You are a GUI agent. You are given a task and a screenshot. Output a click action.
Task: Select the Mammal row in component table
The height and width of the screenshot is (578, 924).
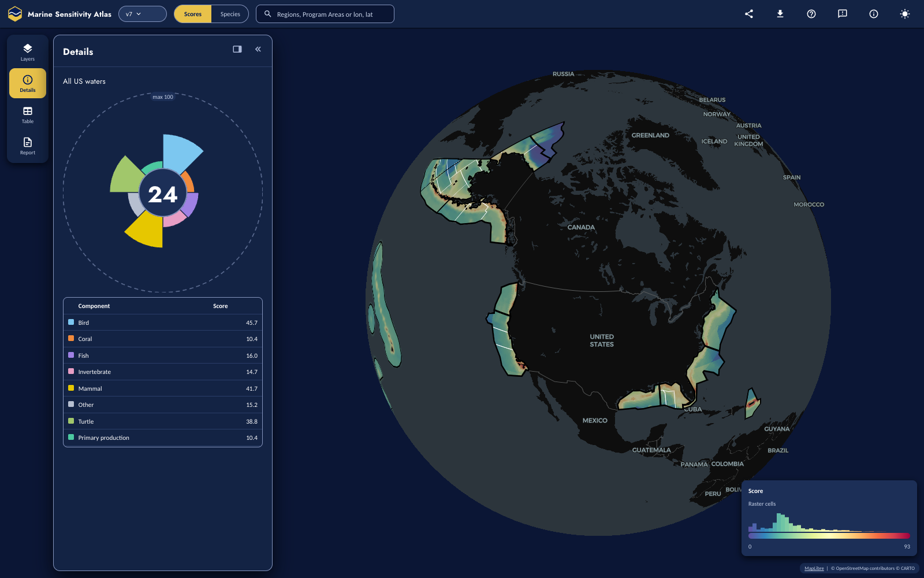point(163,388)
